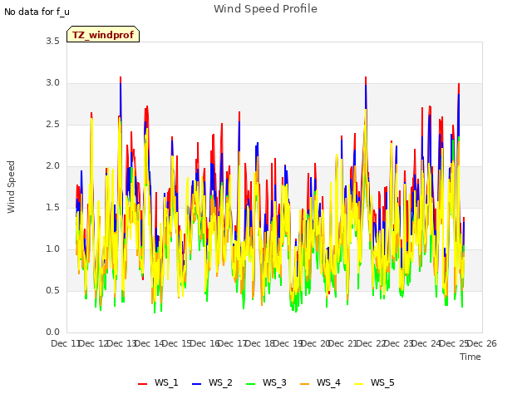Viewport: 532px width, 399px height.
Task: Click the yellow WS_5 legend color marker
Action: click(x=358, y=384)
